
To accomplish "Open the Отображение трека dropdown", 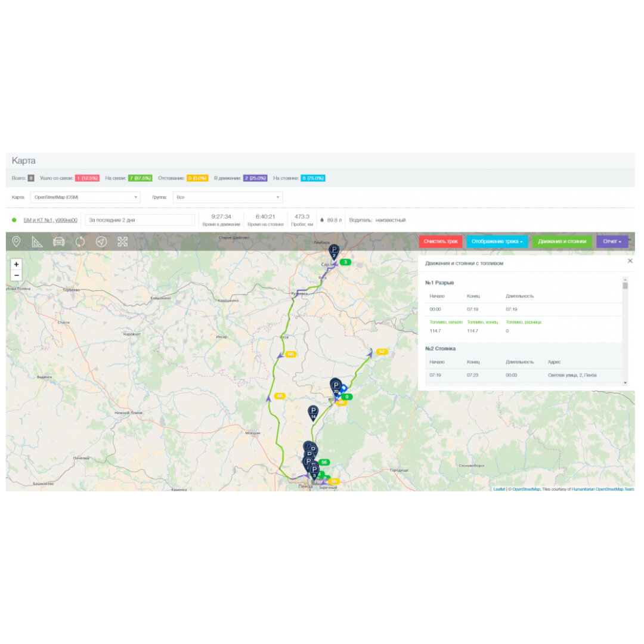I will [x=497, y=241].
